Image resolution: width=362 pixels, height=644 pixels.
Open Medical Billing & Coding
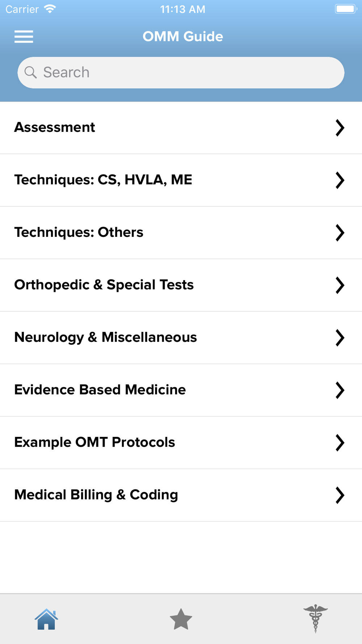[x=96, y=495]
